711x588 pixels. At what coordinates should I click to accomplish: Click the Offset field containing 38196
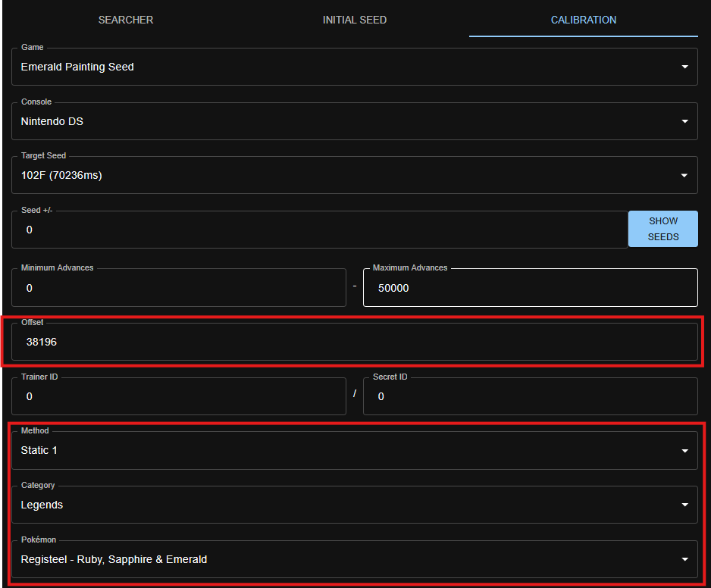[x=355, y=342]
